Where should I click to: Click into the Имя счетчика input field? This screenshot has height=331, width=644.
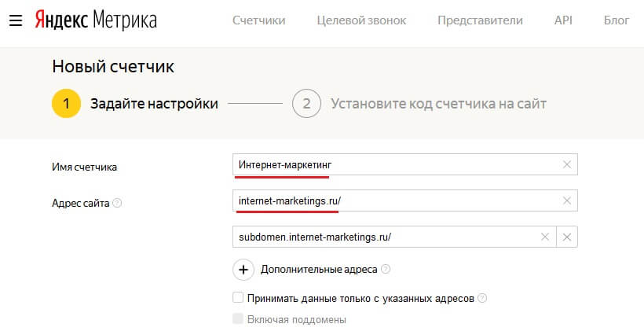coord(393,164)
